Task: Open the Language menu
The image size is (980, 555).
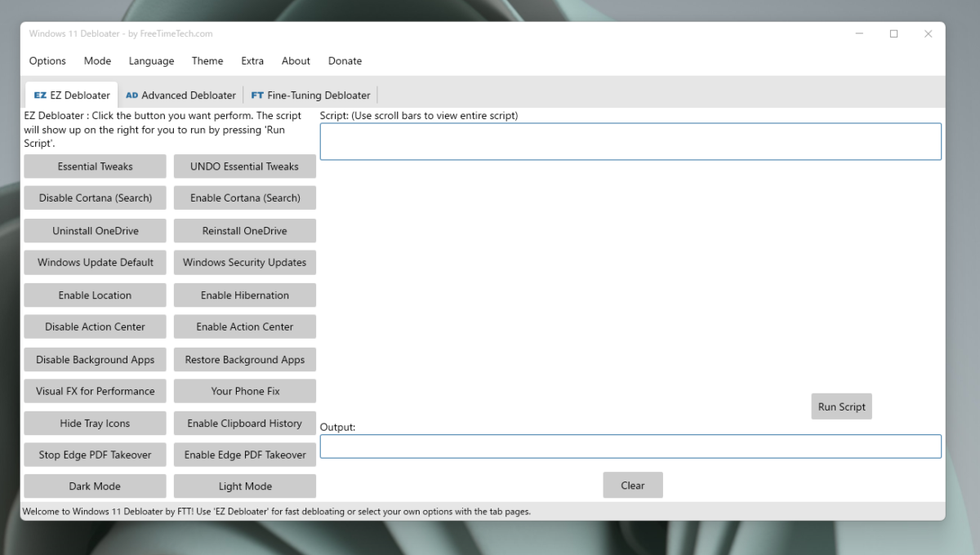Action: click(151, 60)
